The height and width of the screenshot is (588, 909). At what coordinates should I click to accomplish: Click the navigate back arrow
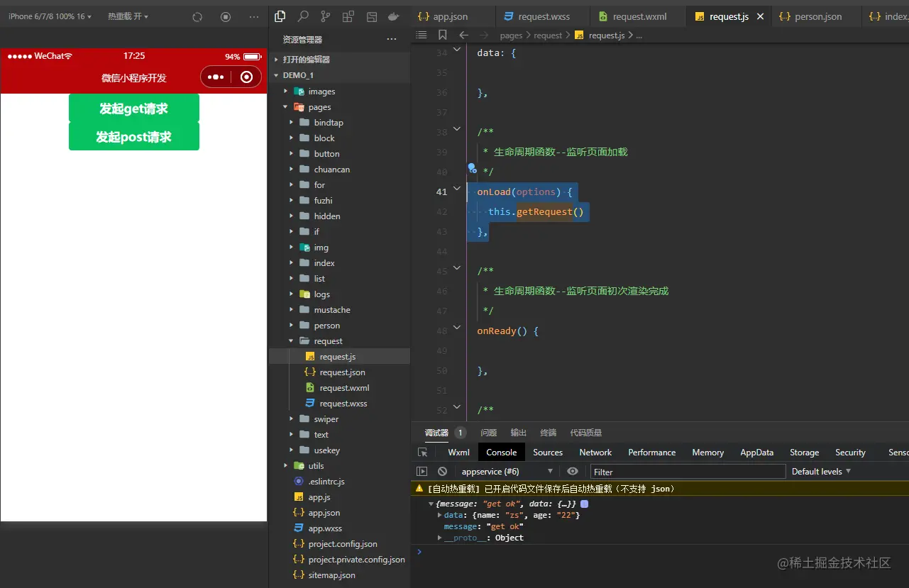coord(463,35)
